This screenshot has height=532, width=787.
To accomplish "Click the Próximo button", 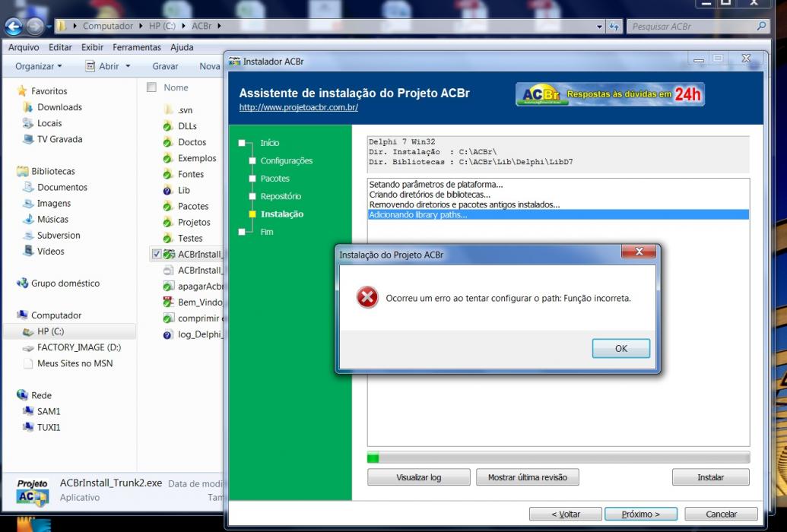I will (641, 514).
